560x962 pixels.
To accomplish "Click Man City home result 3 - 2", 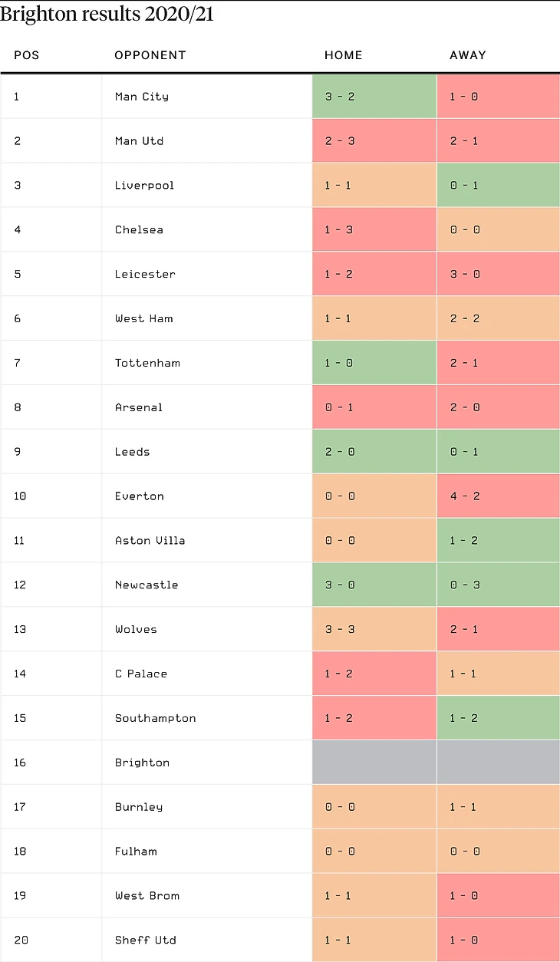I will coord(340,97).
